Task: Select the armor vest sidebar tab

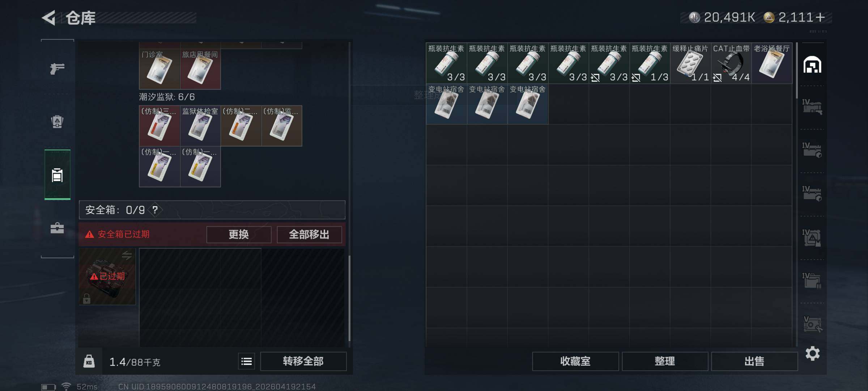Action: click(57, 121)
